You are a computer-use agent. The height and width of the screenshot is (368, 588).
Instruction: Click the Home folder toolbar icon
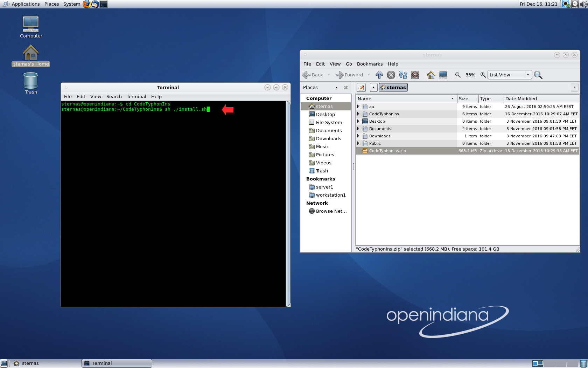[431, 75]
